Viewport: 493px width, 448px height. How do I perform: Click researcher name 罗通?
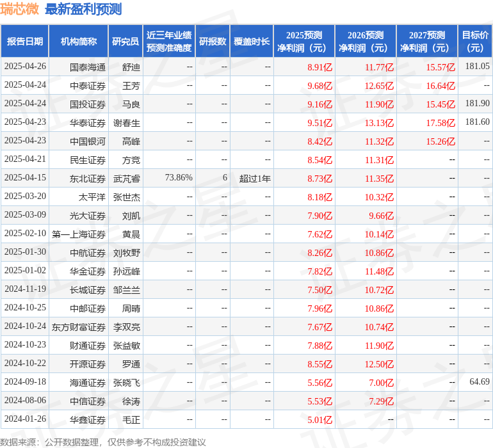click(x=131, y=364)
